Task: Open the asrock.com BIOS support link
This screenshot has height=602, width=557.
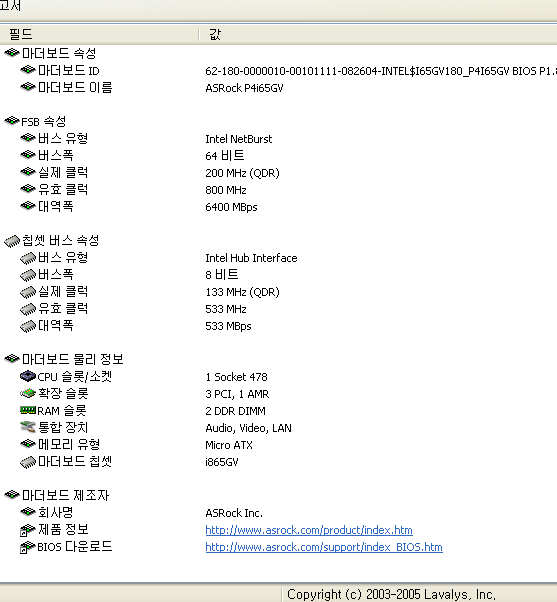Action: click(324, 547)
